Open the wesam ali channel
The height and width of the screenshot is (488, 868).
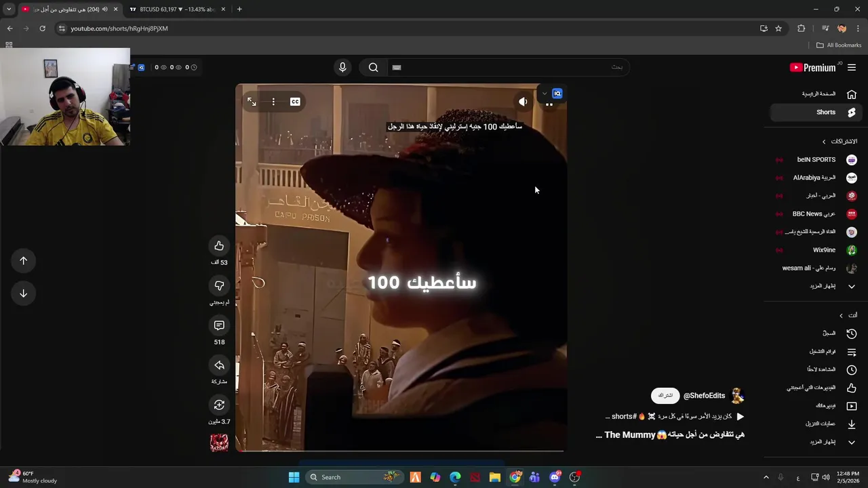pyautogui.click(x=815, y=268)
